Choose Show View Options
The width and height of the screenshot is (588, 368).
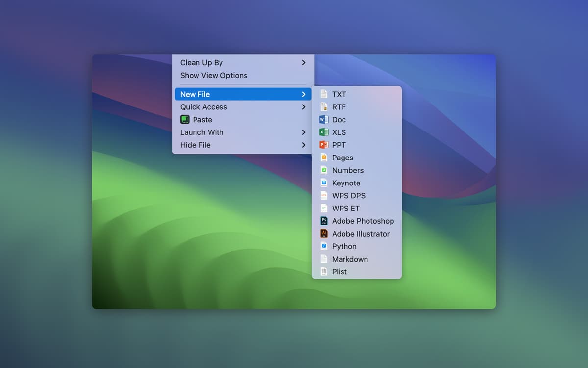tap(214, 76)
